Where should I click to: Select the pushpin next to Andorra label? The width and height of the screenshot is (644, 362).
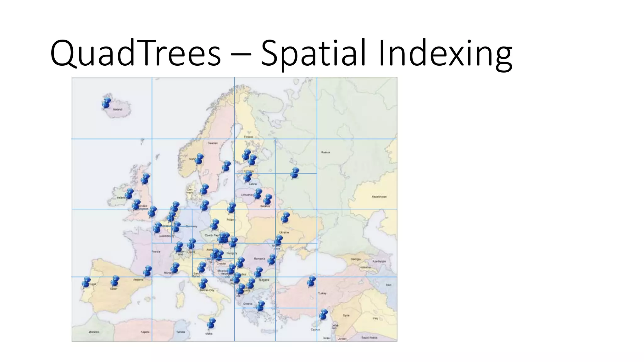147,271
